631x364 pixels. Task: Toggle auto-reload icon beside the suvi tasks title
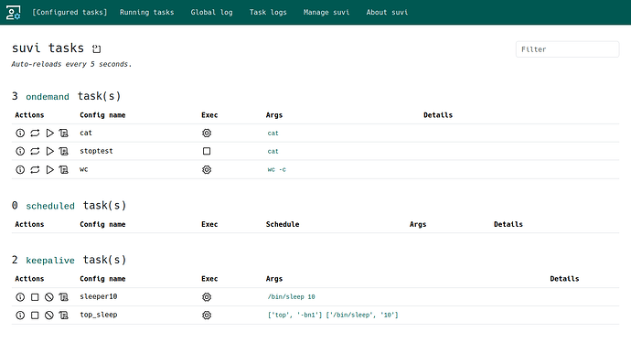97,48
